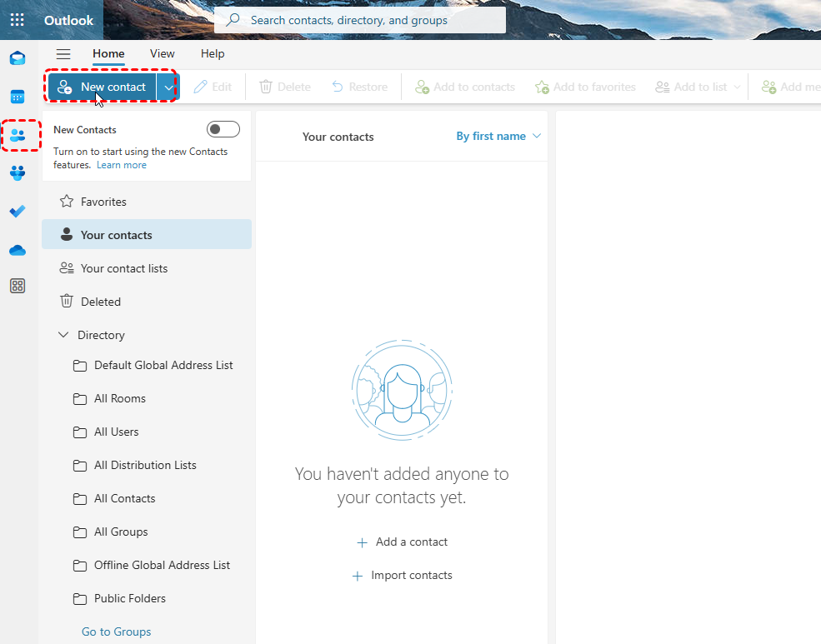Open Groups icon in left rail
Image resolution: width=821 pixels, height=644 pixels.
pos(18,173)
